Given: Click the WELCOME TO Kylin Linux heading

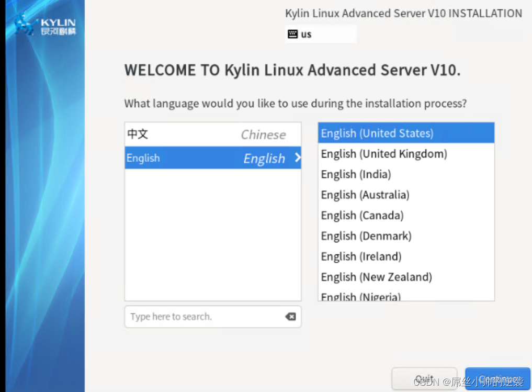Looking at the screenshot, I should [x=292, y=70].
